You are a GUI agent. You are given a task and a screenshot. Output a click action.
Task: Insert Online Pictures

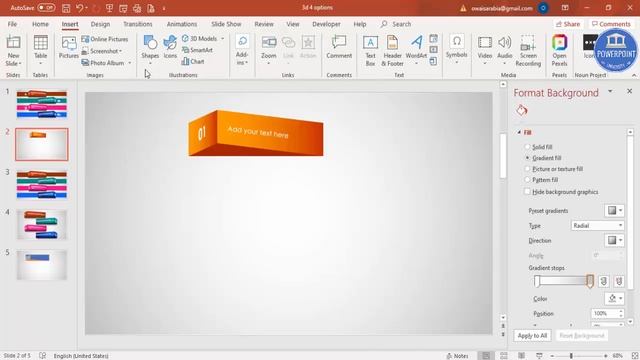105,39
